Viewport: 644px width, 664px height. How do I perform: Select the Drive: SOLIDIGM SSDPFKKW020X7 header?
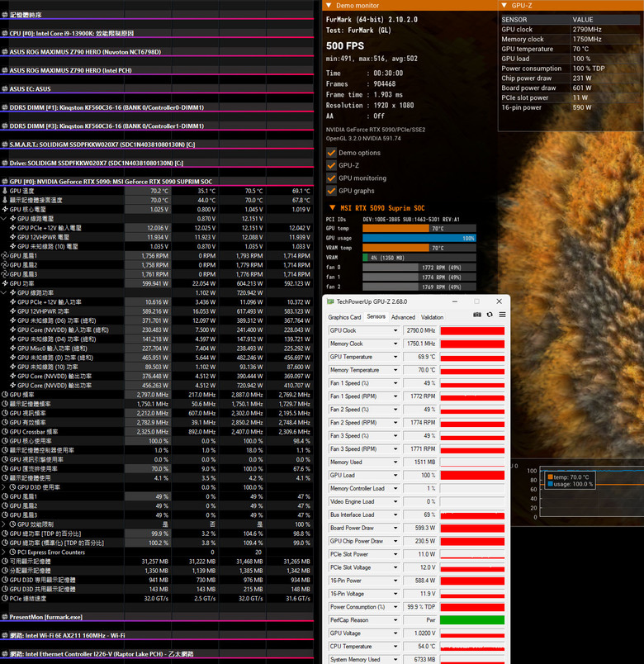157,164
